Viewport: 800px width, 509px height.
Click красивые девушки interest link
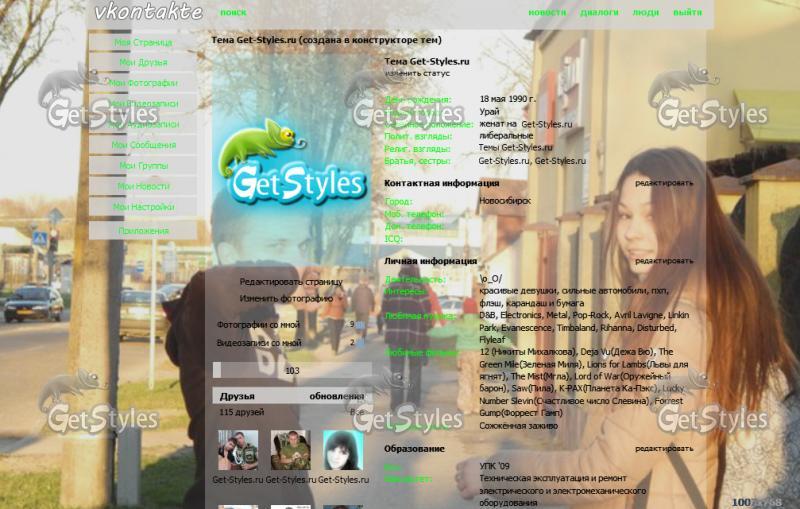tap(517, 291)
